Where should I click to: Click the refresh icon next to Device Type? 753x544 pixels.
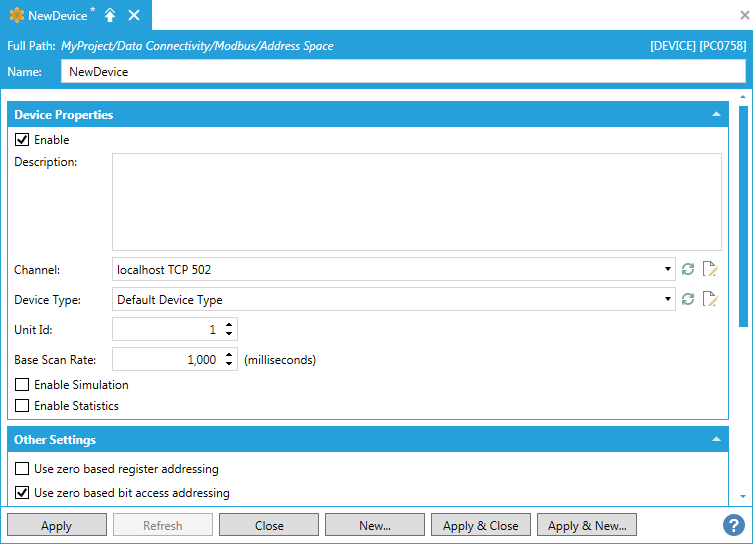tap(687, 299)
